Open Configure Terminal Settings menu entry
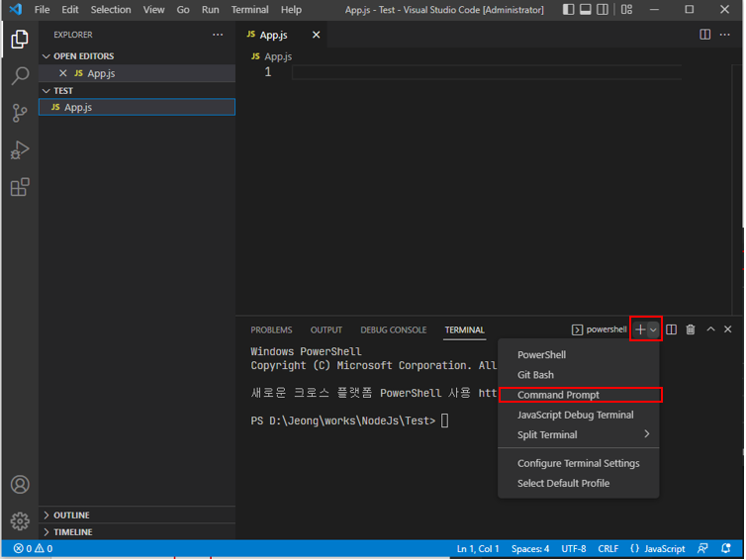This screenshot has height=560, width=746. tap(579, 463)
